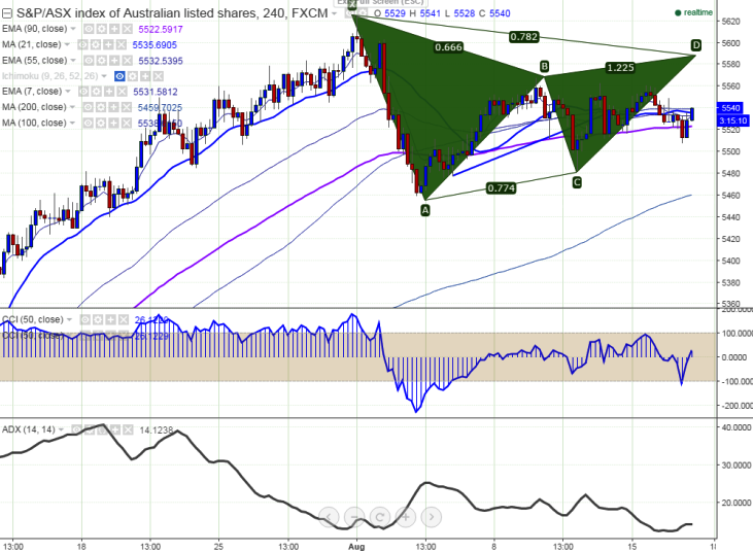The image size is (753, 551).
Task: Click plus icon on Ichimoku row
Action: tap(146, 76)
